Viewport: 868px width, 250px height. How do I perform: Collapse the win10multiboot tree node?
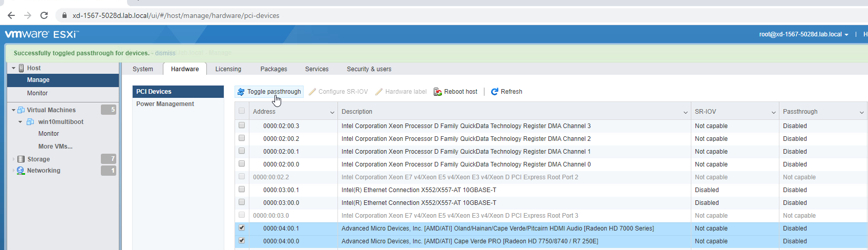coord(20,122)
